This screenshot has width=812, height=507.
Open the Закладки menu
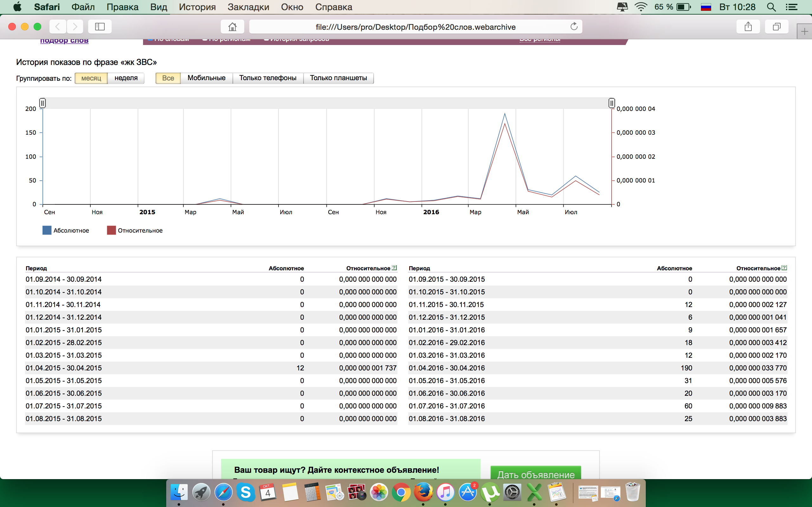click(248, 7)
